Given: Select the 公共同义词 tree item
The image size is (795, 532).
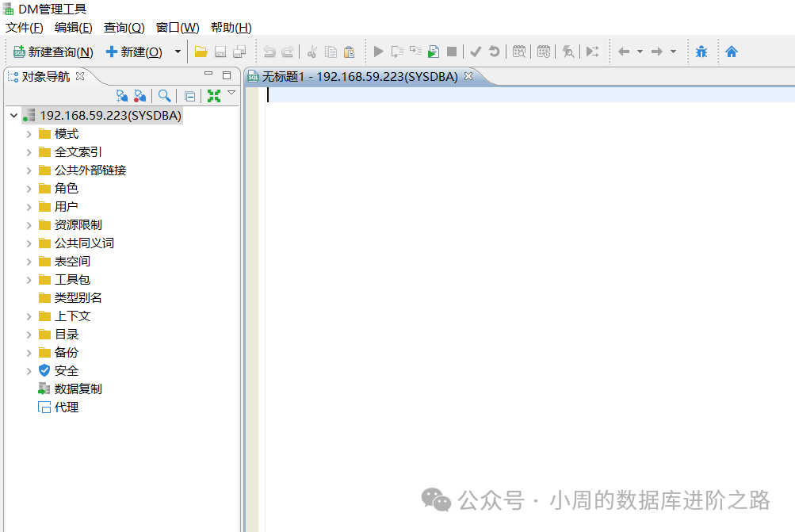Looking at the screenshot, I should 84,243.
